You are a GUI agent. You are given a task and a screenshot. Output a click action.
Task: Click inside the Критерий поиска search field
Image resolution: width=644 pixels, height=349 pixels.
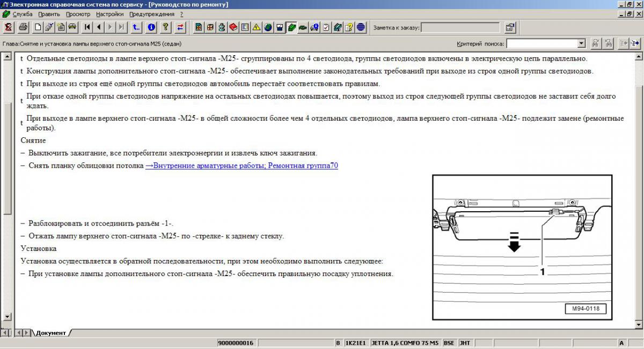click(x=541, y=43)
